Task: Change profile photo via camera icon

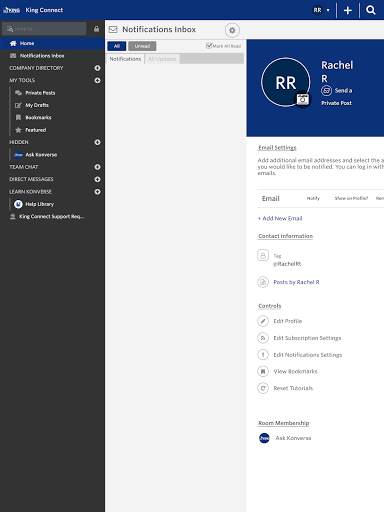Action: [303, 99]
